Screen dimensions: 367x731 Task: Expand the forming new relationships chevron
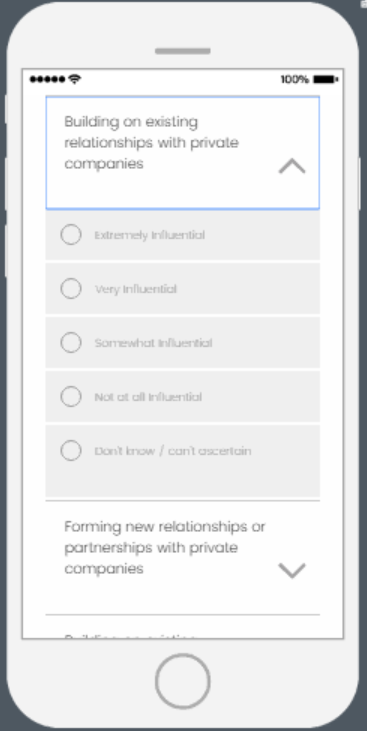292,571
